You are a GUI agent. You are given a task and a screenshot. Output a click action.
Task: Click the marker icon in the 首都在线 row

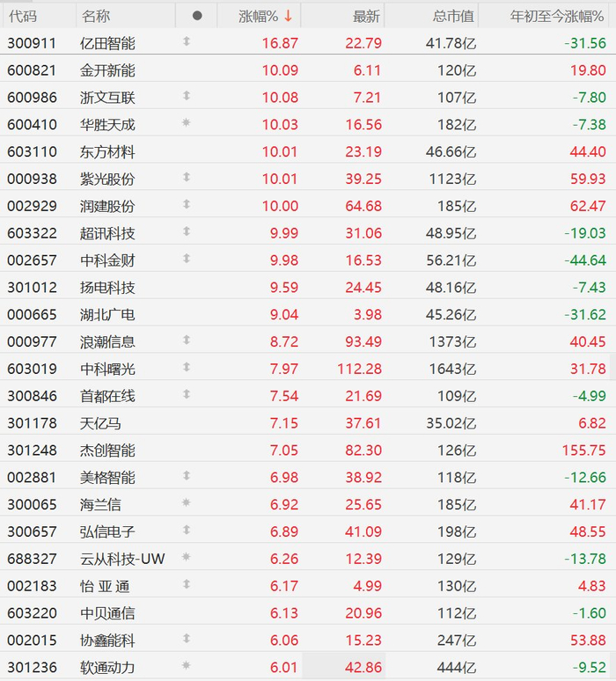coord(187,394)
